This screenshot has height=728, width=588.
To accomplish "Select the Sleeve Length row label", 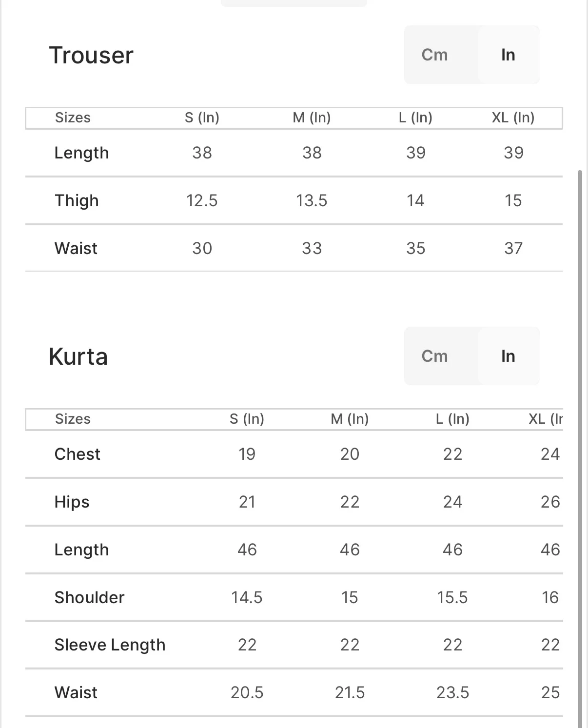I will tap(110, 645).
